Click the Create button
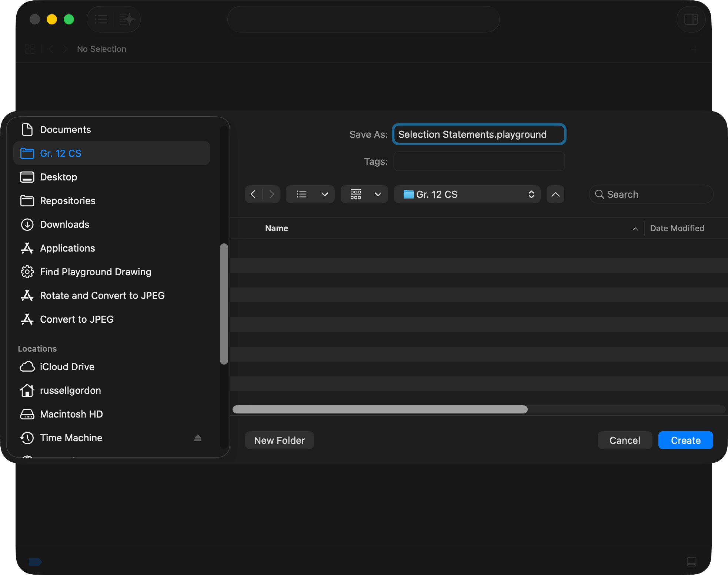 pos(685,440)
